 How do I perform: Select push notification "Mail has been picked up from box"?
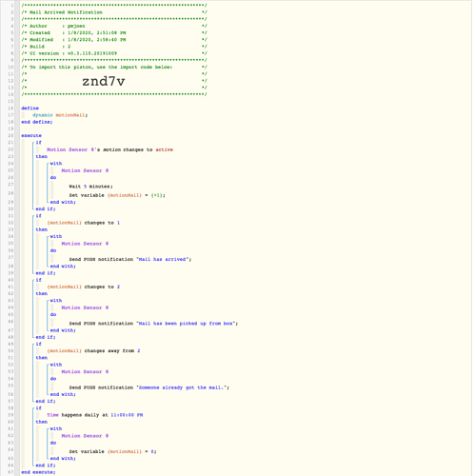click(153, 324)
